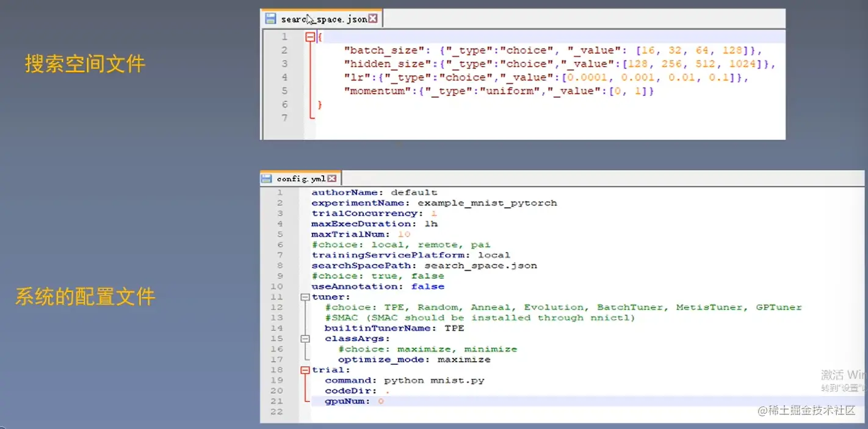Viewport: 868px width, 429px height.
Task: Click the codeDir line in config.yml
Action: (357, 391)
